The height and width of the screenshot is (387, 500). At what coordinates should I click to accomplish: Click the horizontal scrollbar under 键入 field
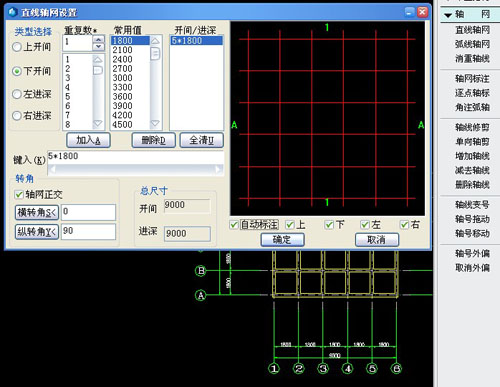[x=136, y=170]
